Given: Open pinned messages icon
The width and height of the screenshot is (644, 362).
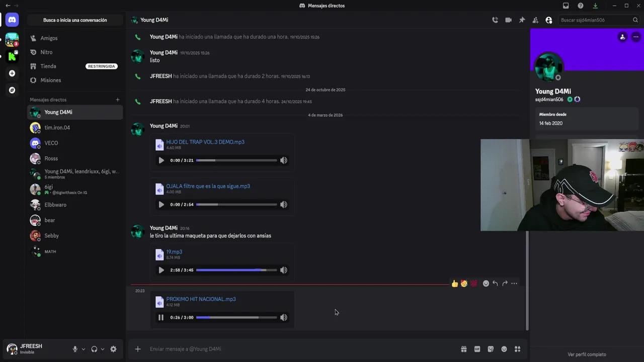Looking at the screenshot, I should (522, 20).
